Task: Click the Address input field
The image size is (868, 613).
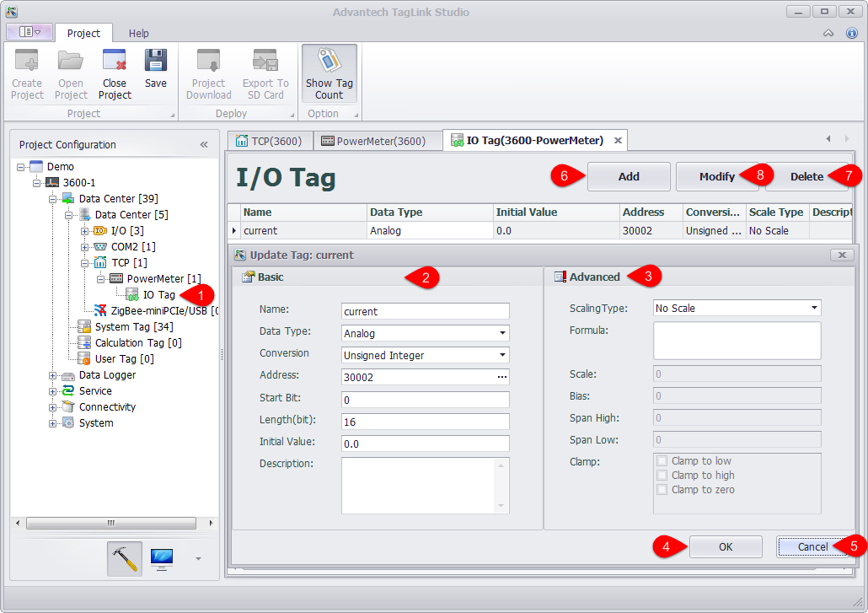Action: [417, 377]
